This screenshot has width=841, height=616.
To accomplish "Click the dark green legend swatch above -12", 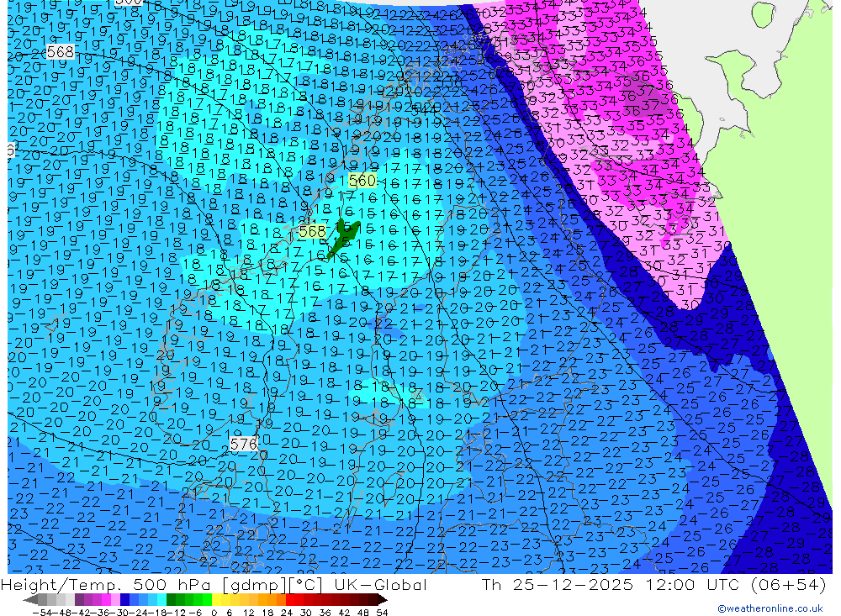I will [x=171, y=600].
